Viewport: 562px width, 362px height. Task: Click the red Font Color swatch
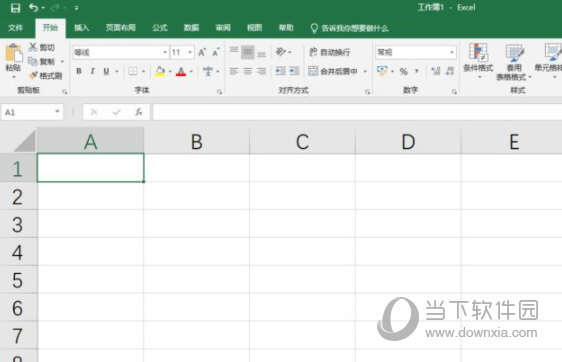tap(181, 71)
